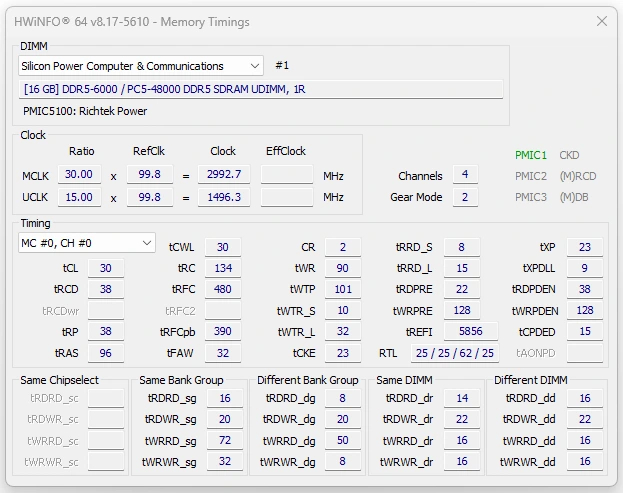Viewport: 623px width, 493px height.
Task: Click the tRDRD_sg value field
Action: click(x=224, y=398)
